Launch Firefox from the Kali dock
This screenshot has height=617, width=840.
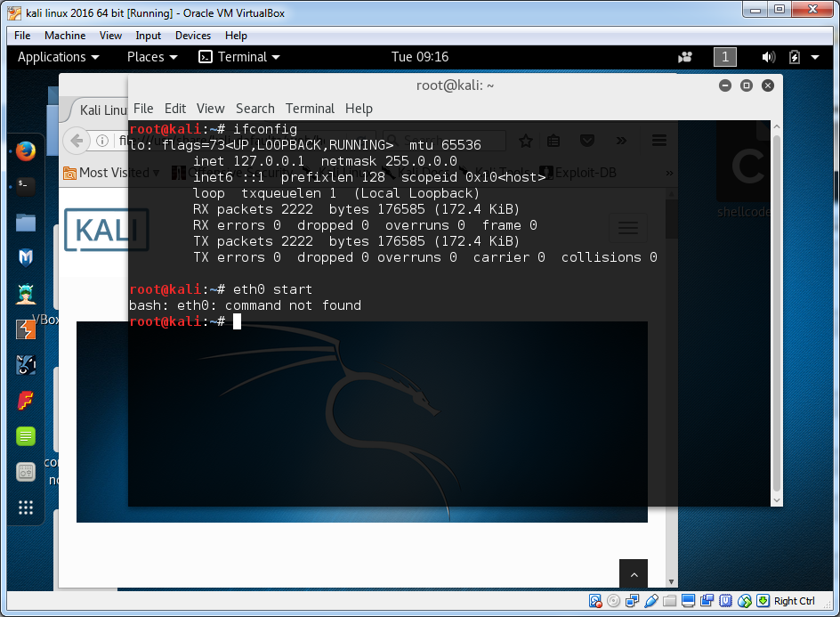coord(25,151)
